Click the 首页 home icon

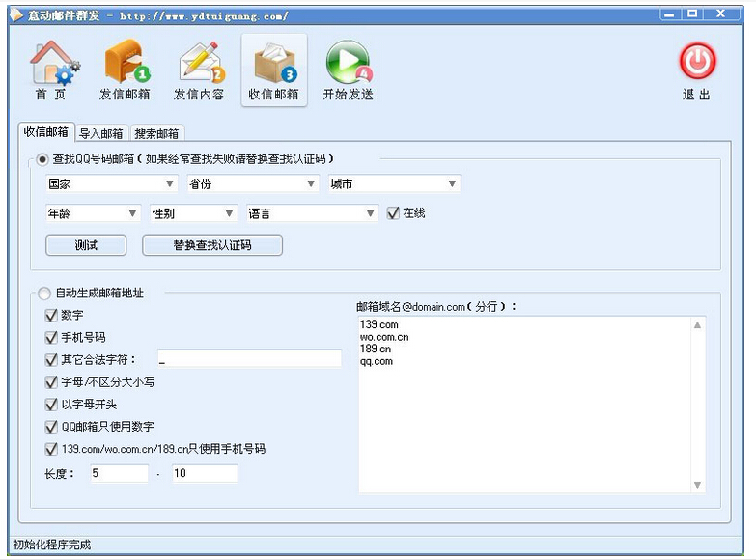pos(52,64)
